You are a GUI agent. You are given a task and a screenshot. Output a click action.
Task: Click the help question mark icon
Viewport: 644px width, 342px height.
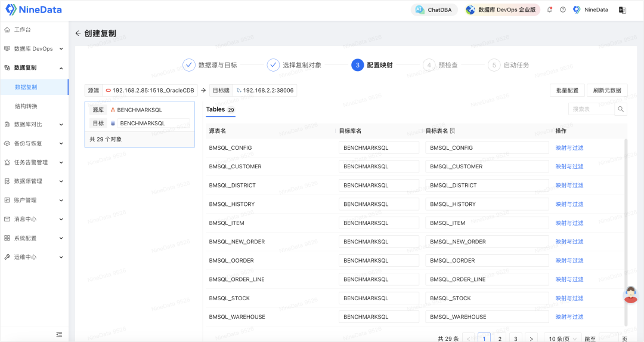563,10
